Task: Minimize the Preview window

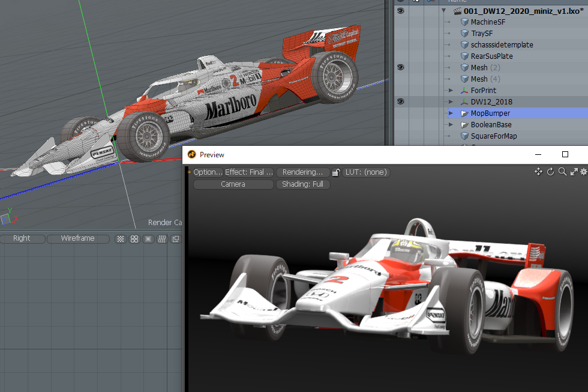Action: pyautogui.click(x=538, y=154)
